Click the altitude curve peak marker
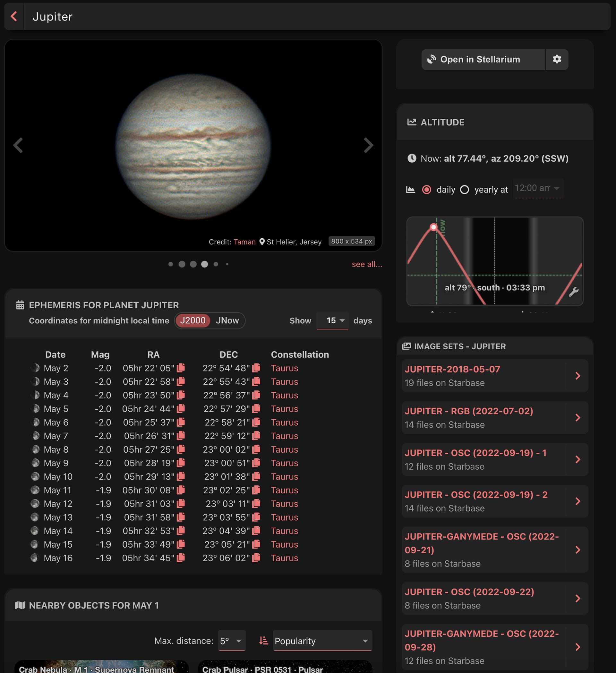Image resolution: width=616 pixels, height=673 pixels. coord(433,227)
